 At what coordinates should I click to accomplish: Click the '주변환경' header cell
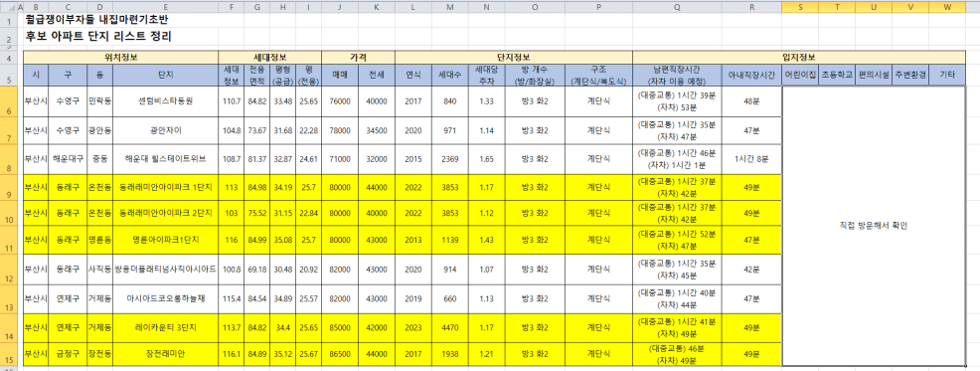pyautogui.click(x=910, y=75)
